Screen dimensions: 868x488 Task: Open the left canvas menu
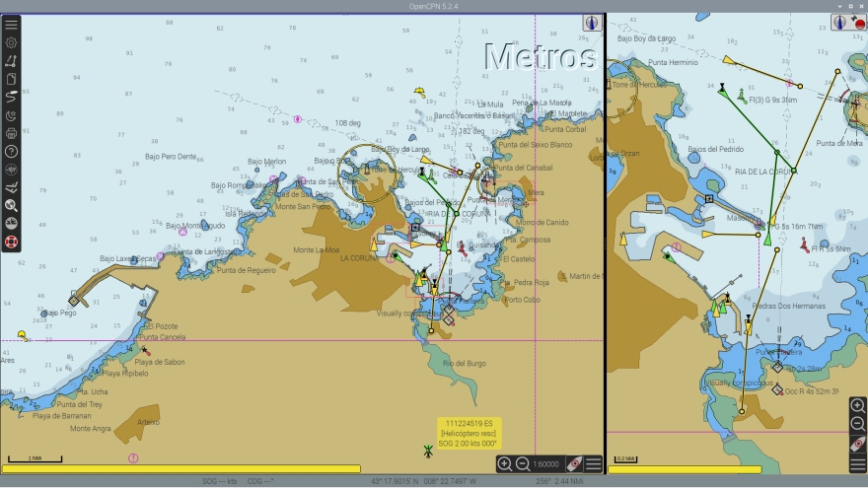(x=593, y=463)
